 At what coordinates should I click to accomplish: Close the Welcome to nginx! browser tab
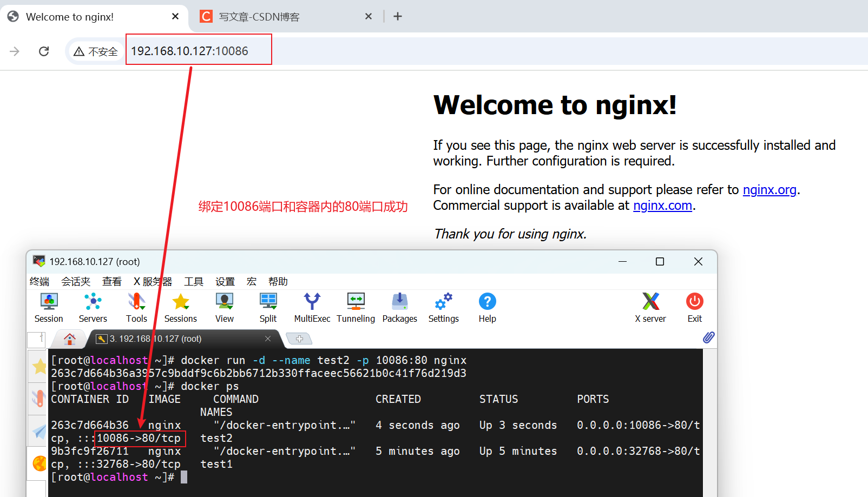tap(175, 16)
